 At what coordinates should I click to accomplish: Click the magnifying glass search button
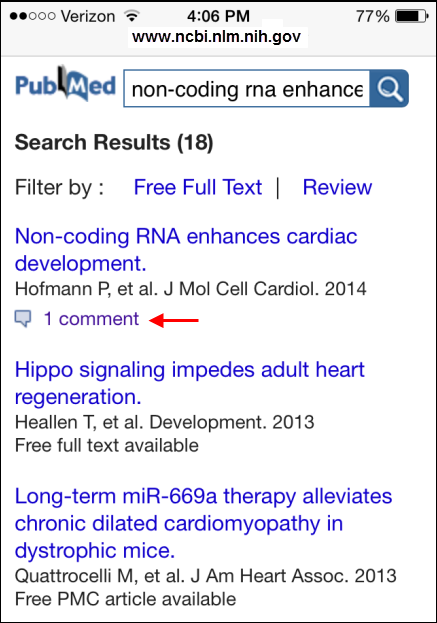click(x=389, y=88)
